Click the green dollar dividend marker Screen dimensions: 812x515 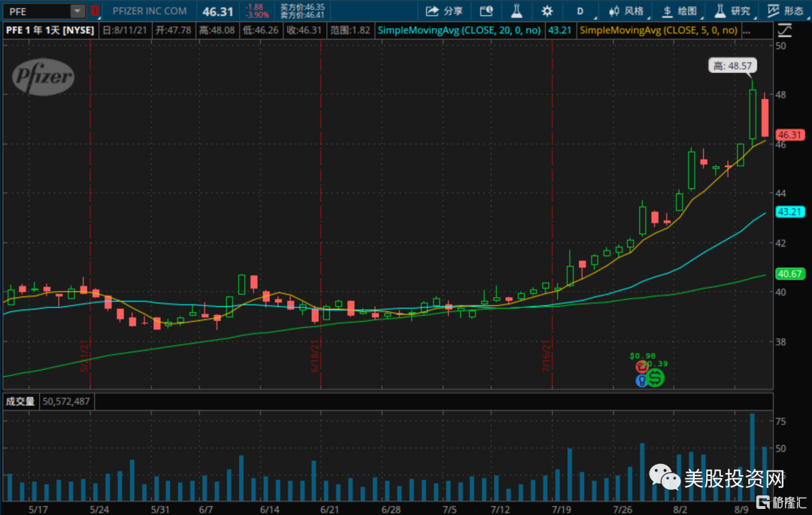pyautogui.click(x=655, y=378)
